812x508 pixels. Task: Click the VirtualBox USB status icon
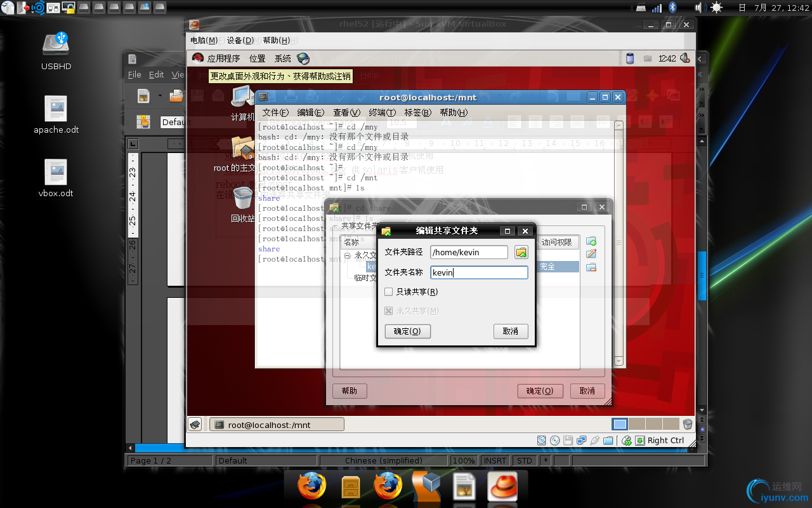594,440
